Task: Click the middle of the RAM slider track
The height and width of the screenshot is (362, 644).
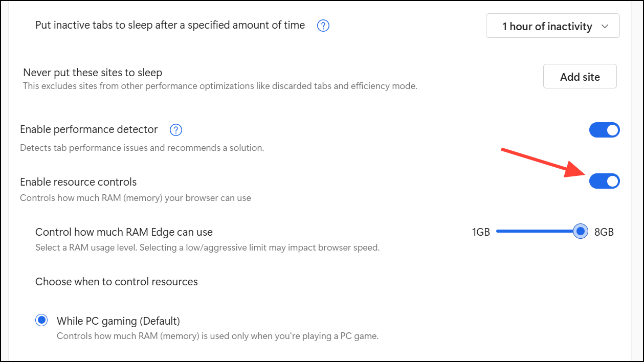Action: tap(537, 232)
